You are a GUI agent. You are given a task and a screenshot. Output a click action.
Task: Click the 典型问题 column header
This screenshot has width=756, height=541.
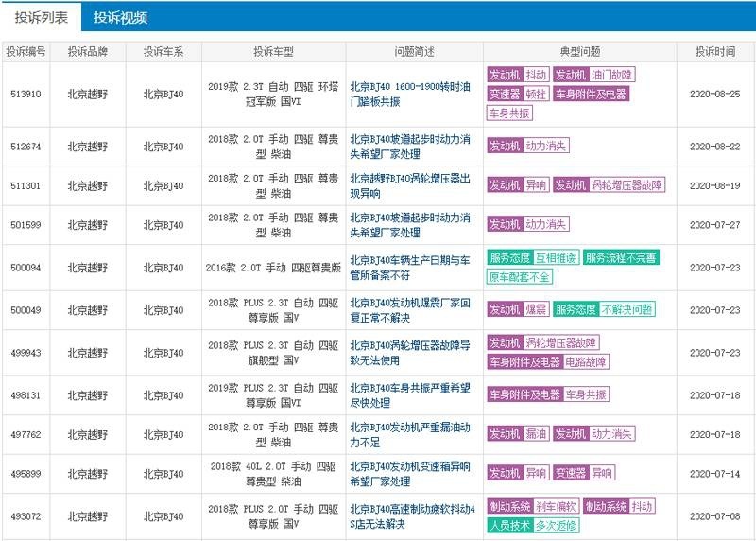(x=580, y=52)
